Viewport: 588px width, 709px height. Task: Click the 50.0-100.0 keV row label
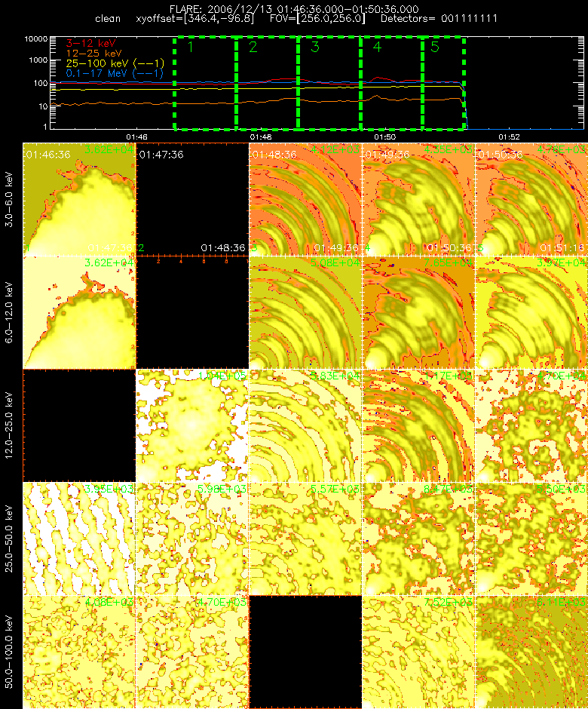[x=10, y=652]
